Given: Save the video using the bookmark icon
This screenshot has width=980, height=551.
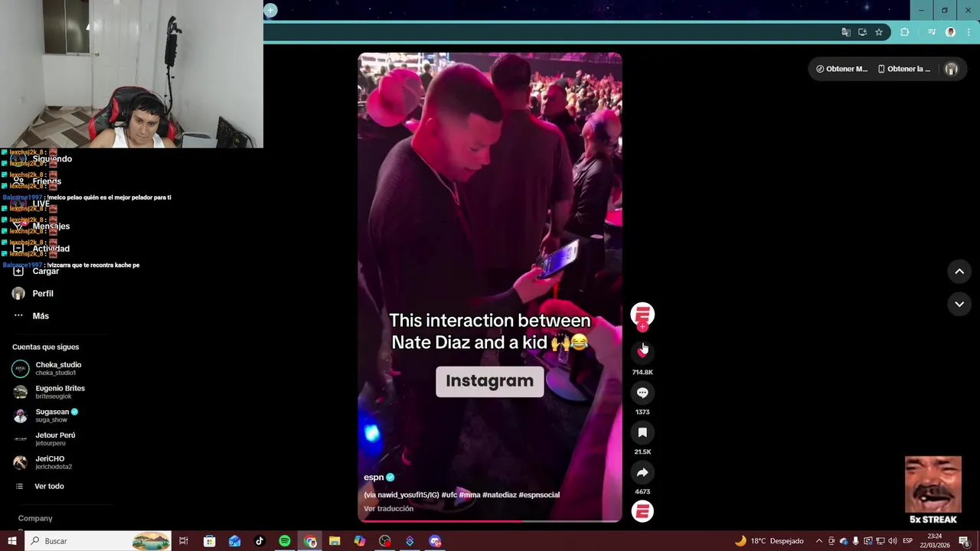Looking at the screenshot, I should 642,432.
